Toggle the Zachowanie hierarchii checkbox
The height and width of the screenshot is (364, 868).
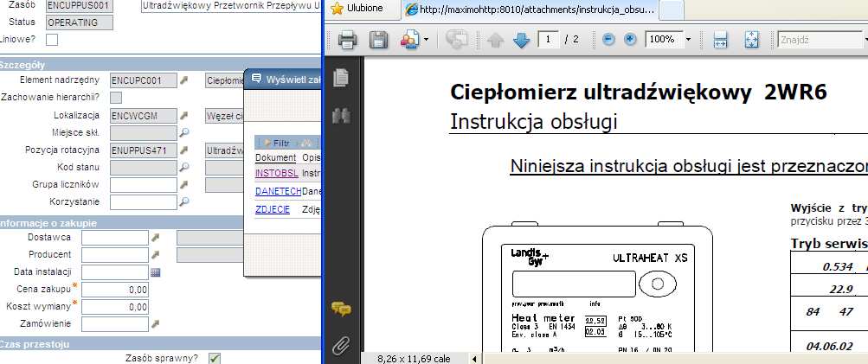[x=116, y=98]
